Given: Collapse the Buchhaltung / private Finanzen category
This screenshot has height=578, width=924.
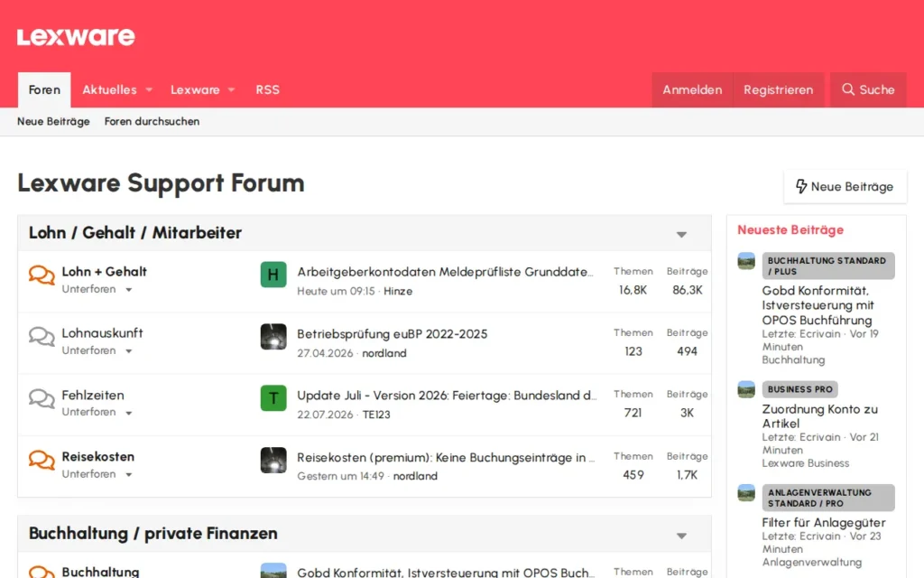Looking at the screenshot, I should tap(681, 536).
